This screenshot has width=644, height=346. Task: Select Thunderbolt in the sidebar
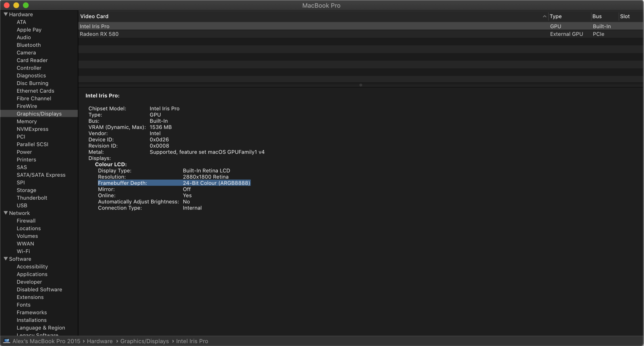click(32, 198)
